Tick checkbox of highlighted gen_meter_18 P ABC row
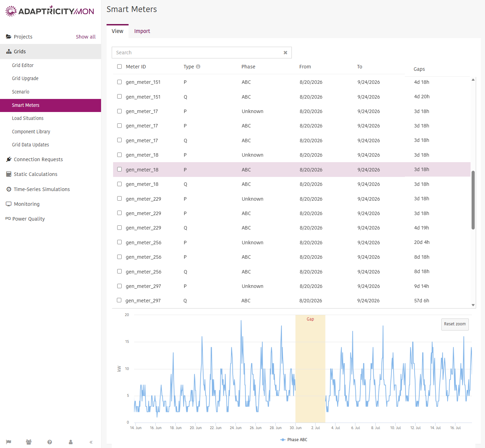This screenshot has height=448, width=485. pyautogui.click(x=119, y=169)
